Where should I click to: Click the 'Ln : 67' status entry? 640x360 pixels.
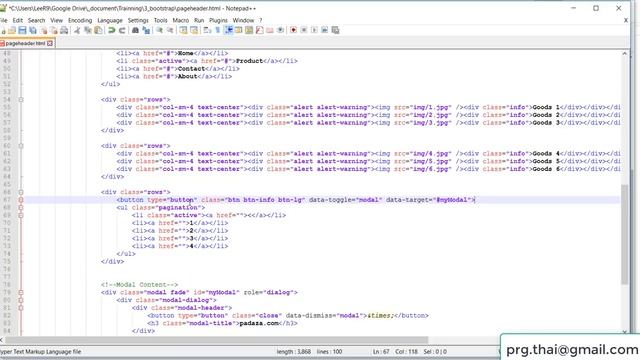pos(381,351)
